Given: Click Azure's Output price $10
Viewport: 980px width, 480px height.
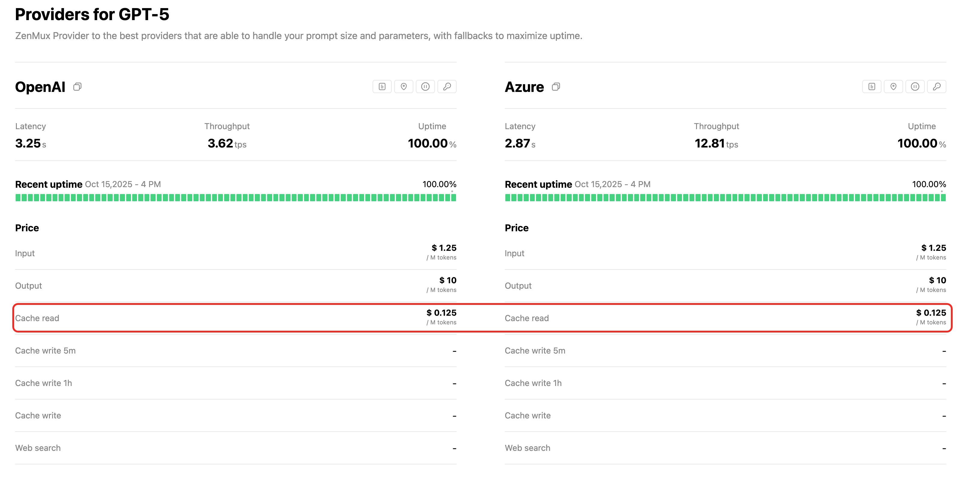Looking at the screenshot, I should pos(937,280).
